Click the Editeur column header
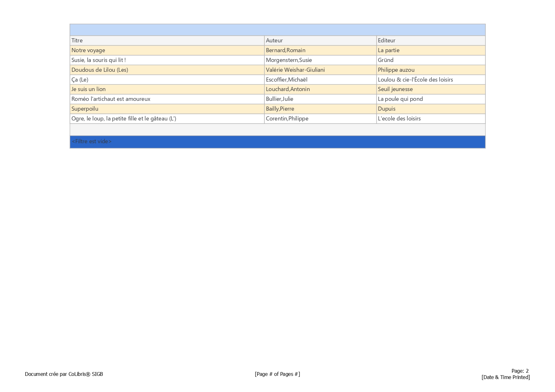Screen dimensions: 555x392 click(431, 40)
